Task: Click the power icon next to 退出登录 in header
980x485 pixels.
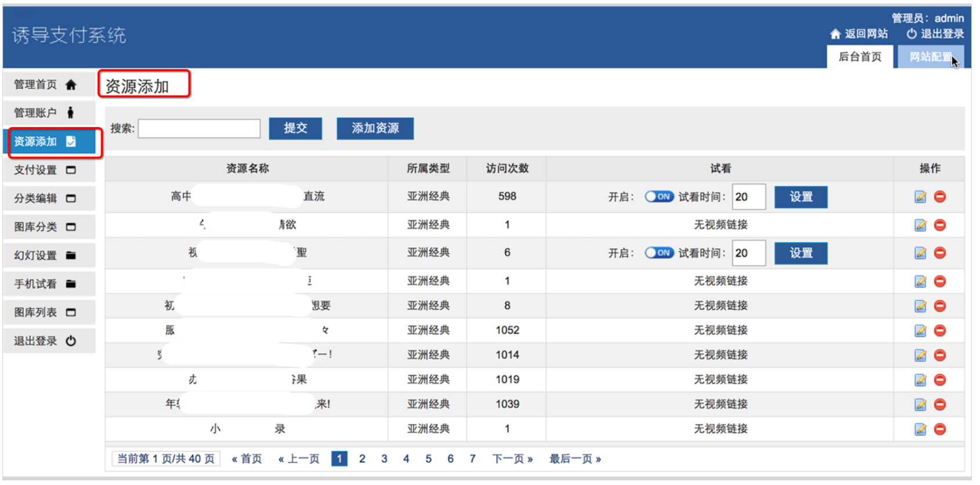Action: pos(911,34)
